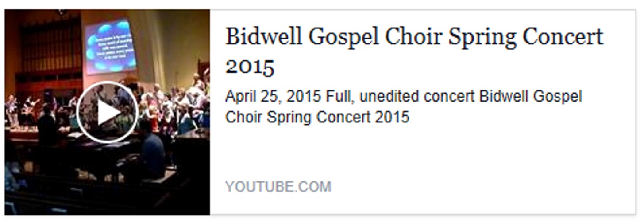
Task: Open the Bidwell Gospel Choir Spring Concert title
Action: tap(414, 37)
